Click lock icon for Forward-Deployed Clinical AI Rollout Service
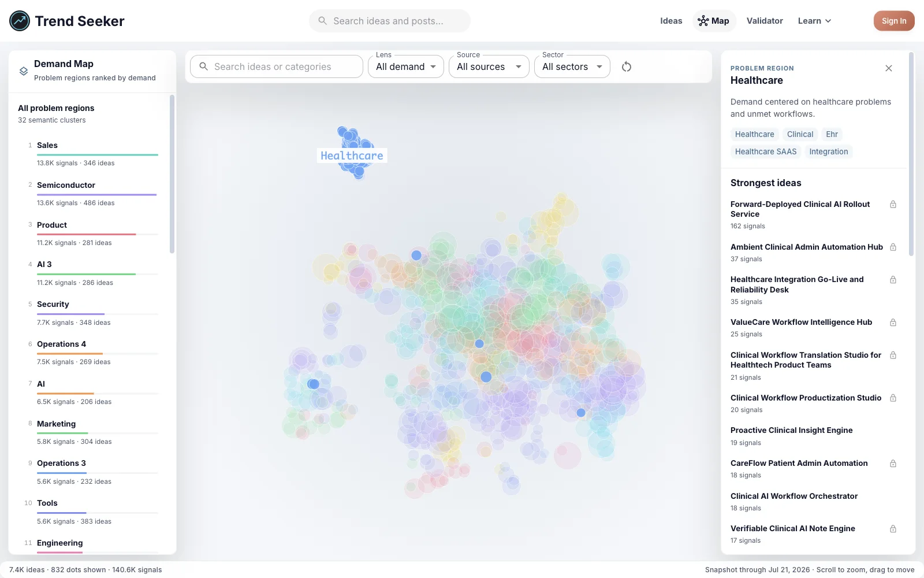 [x=893, y=205]
